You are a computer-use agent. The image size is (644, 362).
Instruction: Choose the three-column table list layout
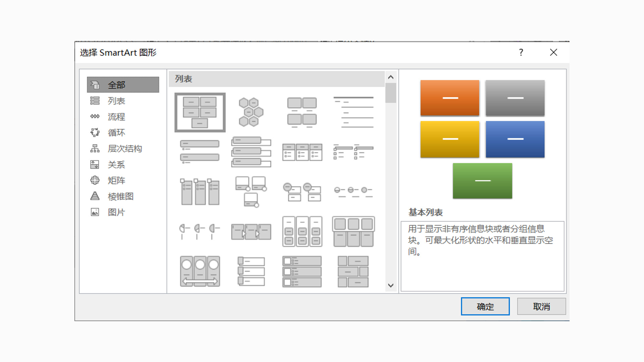pos(302,152)
